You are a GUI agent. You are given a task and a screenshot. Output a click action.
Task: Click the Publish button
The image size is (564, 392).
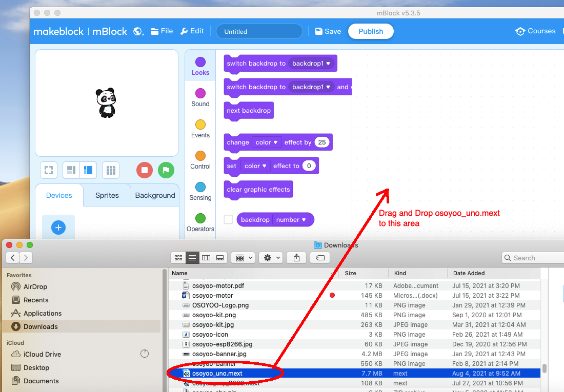pos(371,31)
